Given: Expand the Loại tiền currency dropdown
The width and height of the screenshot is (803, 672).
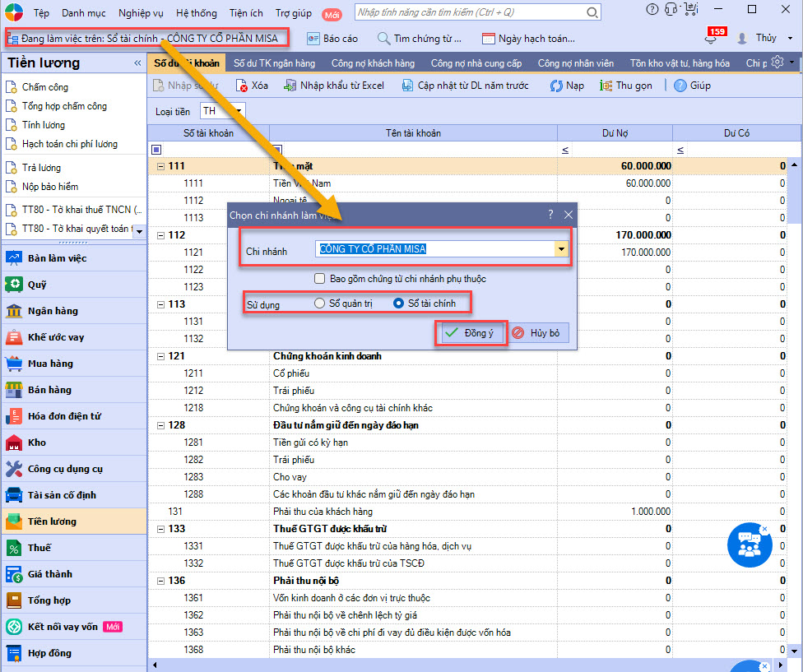Looking at the screenshot, I should (x=237, y=111).
